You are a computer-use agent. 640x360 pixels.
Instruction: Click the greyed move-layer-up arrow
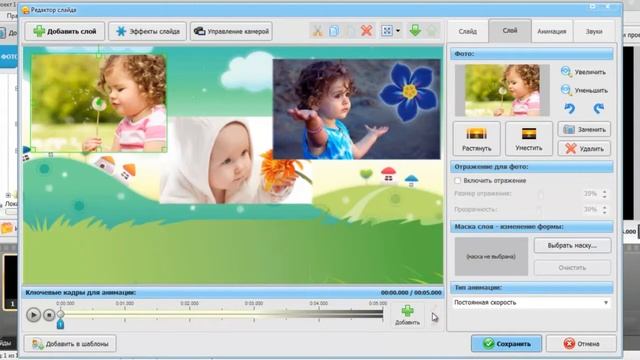[x=432, y=31]
